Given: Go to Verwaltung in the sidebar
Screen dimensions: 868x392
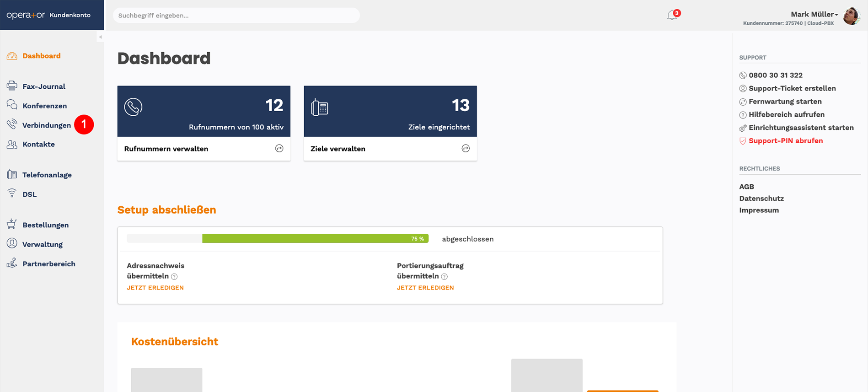Looking at the screenshot, I should pos(43,244).
